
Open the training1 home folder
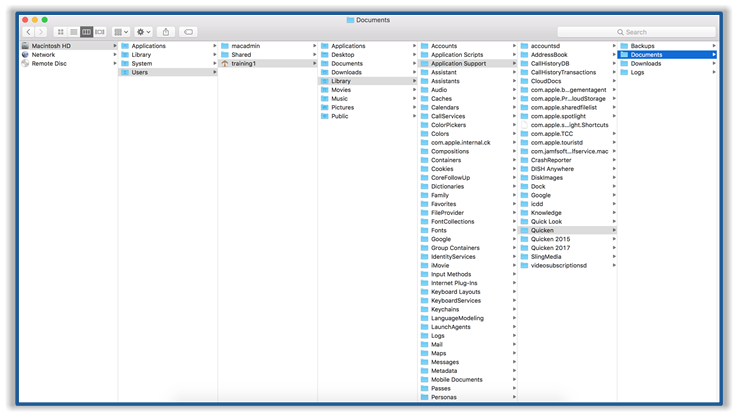click(244, 63)
